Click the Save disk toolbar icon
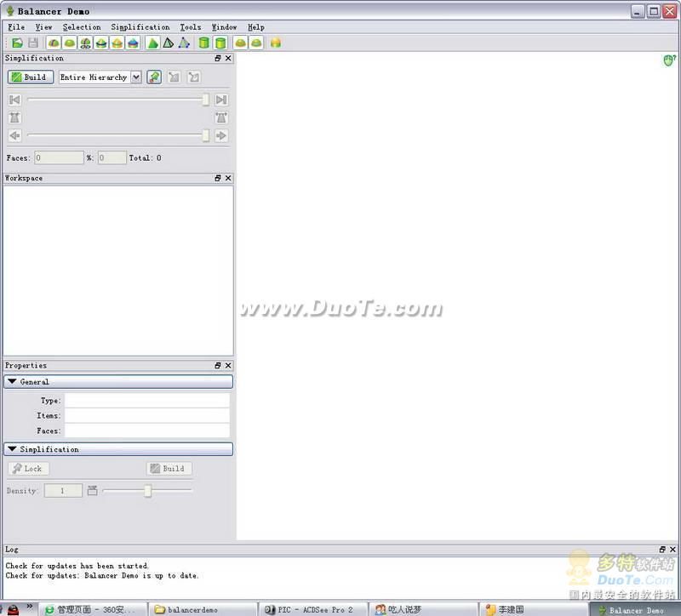Screen dimensions: 681x616 tap(33, 43)
